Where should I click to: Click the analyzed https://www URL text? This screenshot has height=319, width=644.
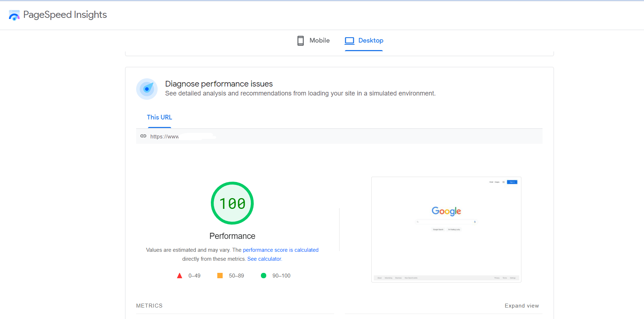[x=164, y=137]
